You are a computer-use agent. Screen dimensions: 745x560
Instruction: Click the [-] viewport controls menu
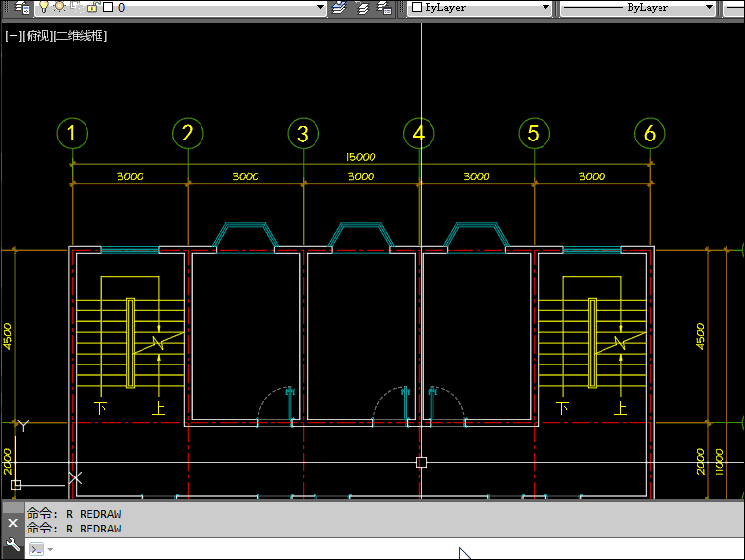click(x=14, y=36)
